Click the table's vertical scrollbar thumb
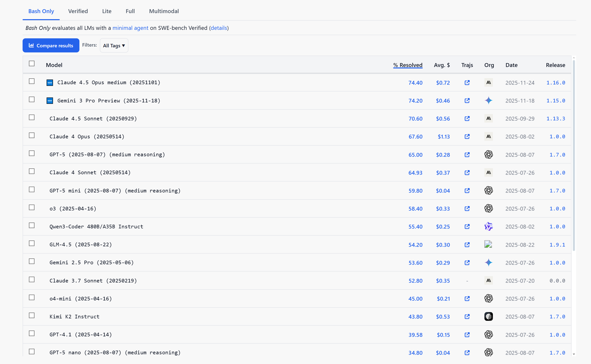This screenshot has height=364, width=591. coord(574,155)
